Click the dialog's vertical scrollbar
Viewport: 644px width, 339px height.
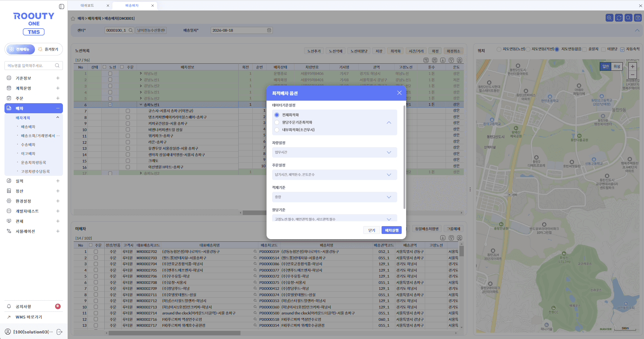pos(404,157)
